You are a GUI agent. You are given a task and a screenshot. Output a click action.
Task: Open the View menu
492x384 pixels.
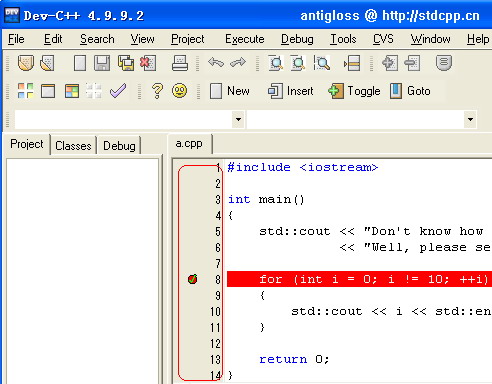click(x=142, y=39)
